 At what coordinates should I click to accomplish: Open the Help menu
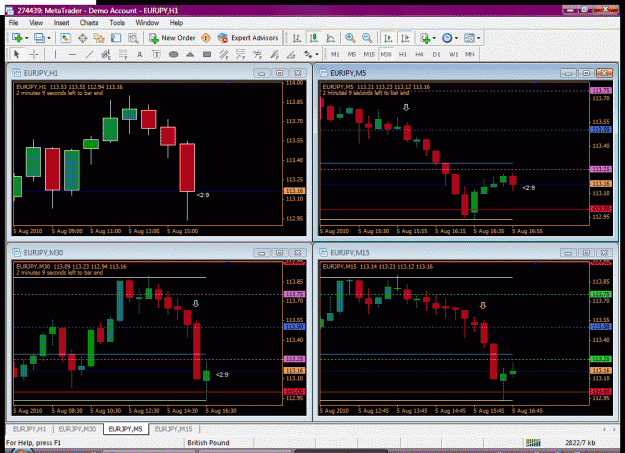pos(176,23)
